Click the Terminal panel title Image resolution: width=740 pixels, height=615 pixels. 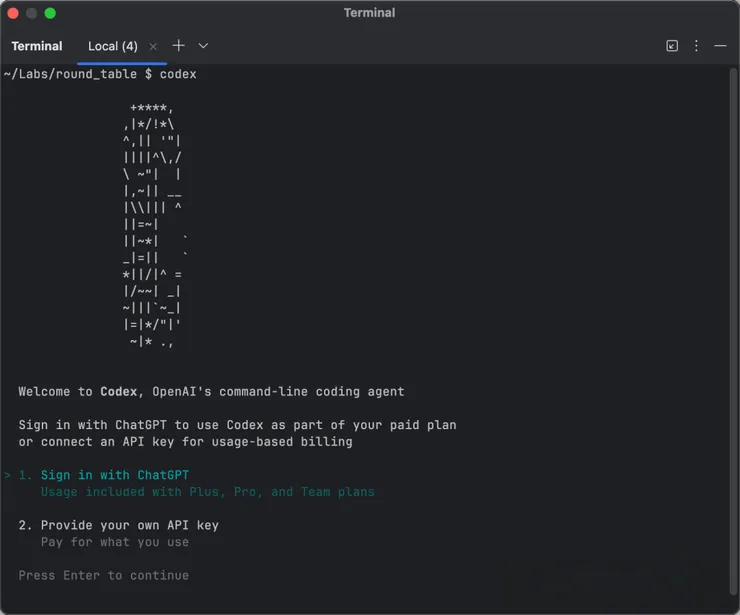coord(37,46)
